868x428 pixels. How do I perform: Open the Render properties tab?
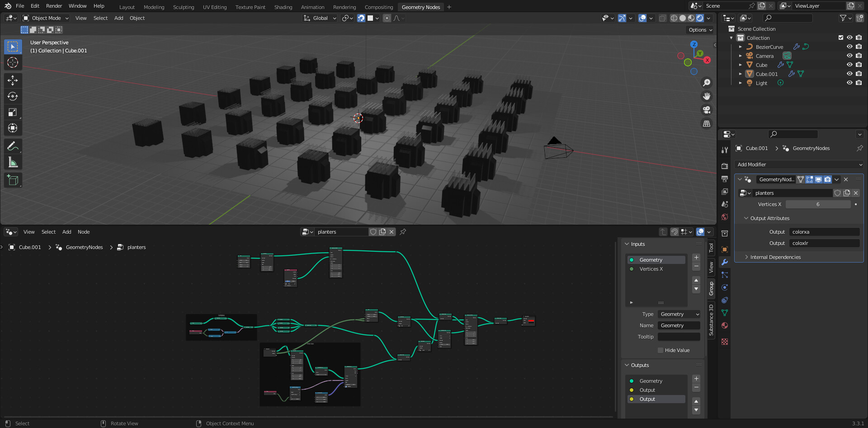[x=725, y=166]
